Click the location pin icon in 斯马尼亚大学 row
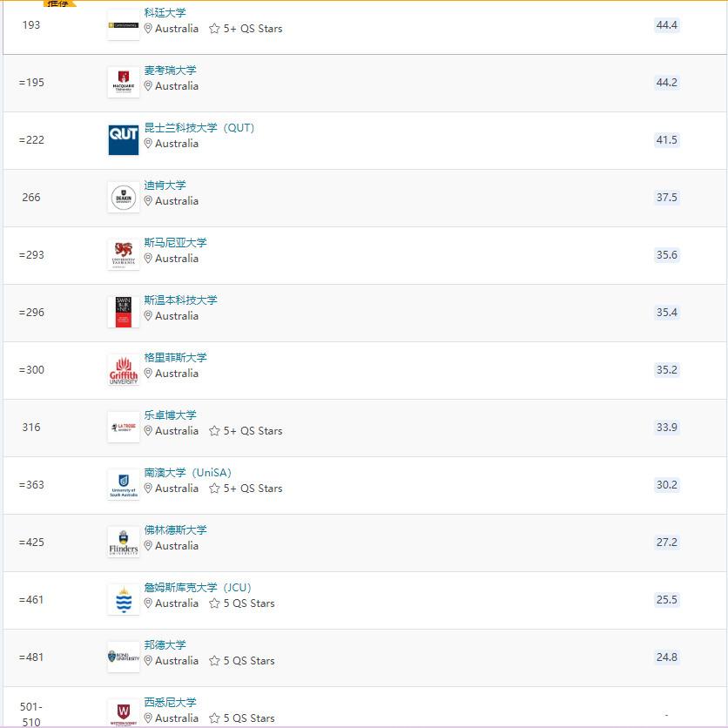 [148, 259]
